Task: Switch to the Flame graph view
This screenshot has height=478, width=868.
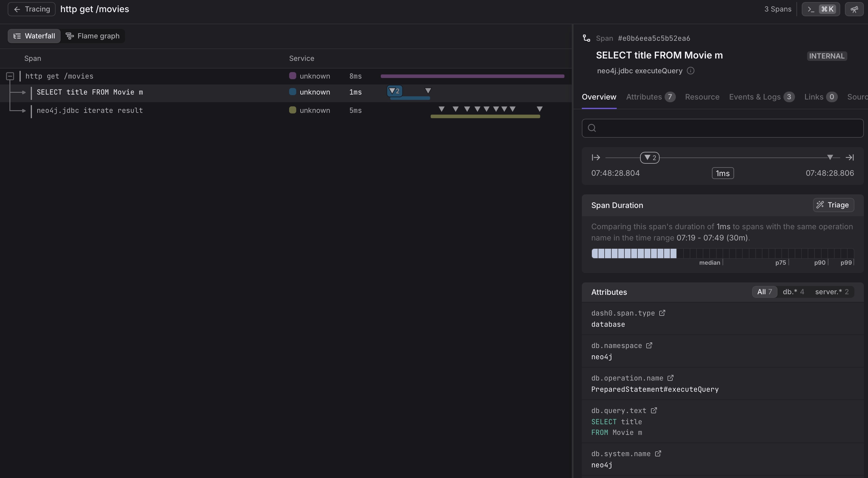Action: point(93,36)
